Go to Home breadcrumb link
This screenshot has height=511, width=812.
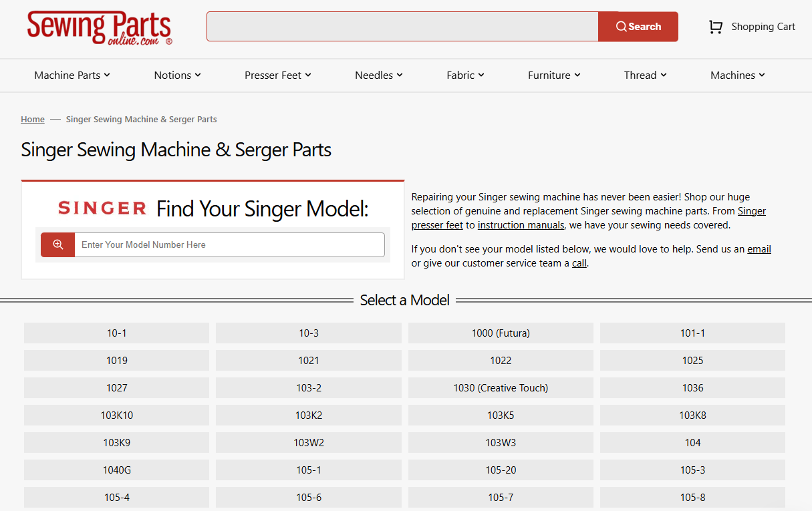coord(33,120)
